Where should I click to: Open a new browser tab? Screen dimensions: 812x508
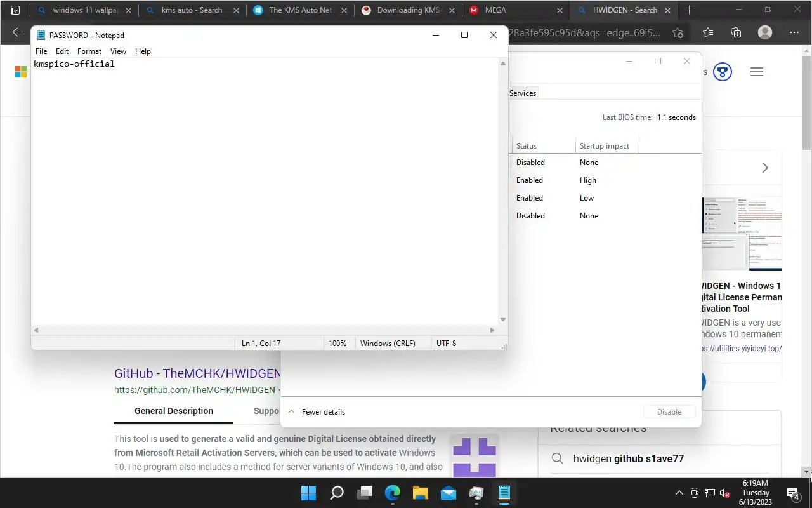(x=690, y=10)
